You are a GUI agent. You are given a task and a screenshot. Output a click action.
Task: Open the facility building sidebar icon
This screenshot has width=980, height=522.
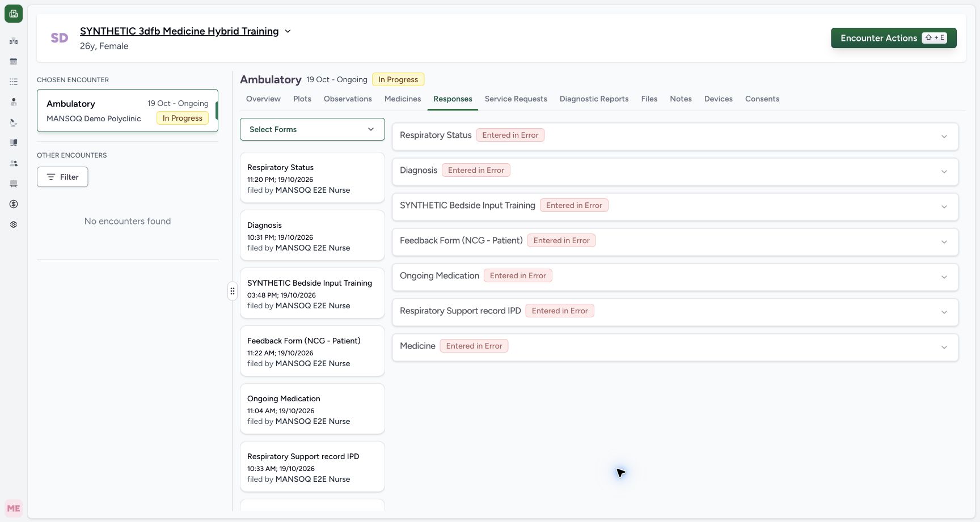[x=14, y=41]
